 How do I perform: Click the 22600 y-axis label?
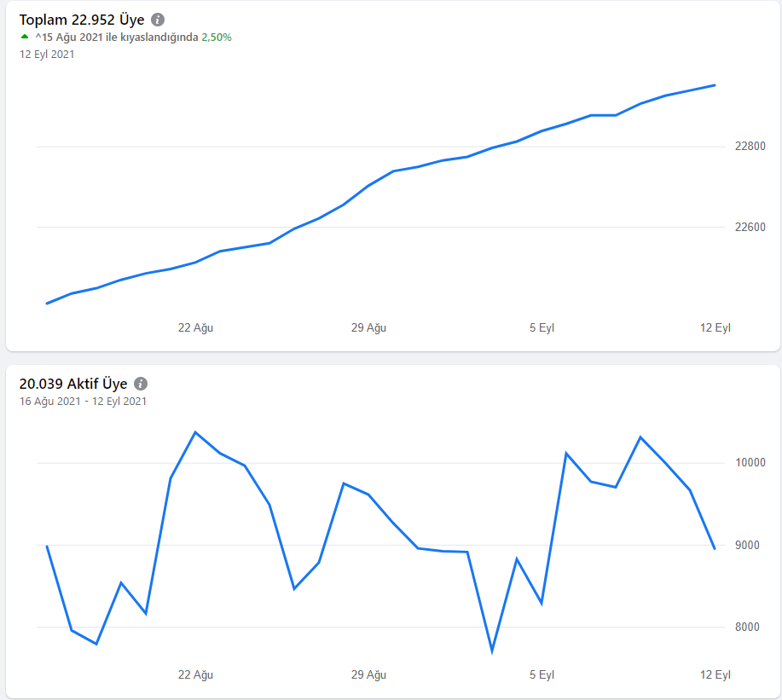[750, 228]
